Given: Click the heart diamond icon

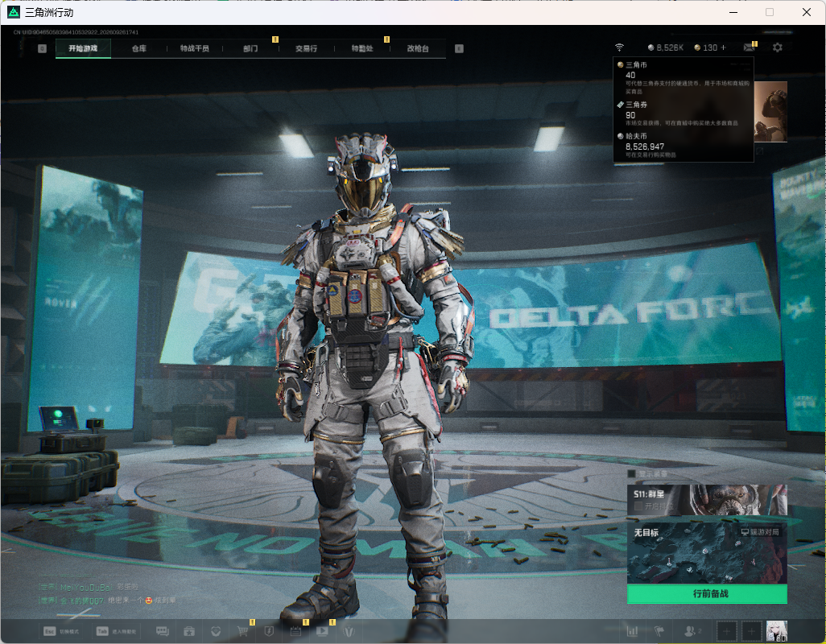Looking at the screenshot, I should [x=216, y=631].
